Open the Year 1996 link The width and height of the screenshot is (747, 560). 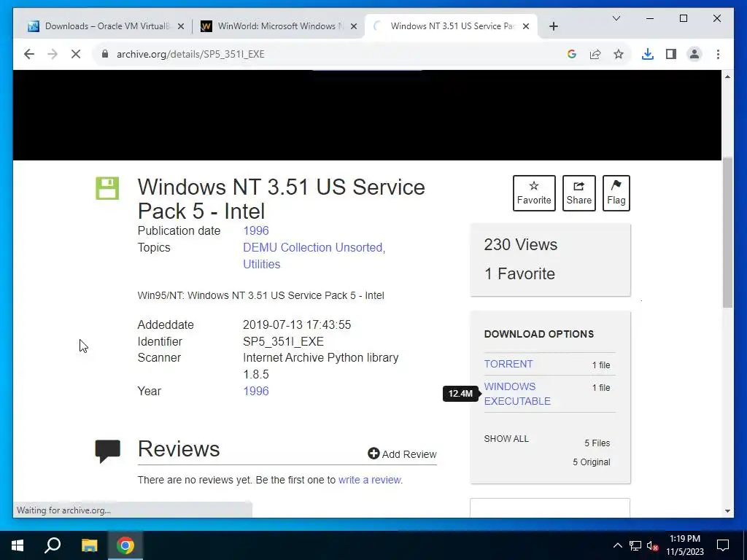coord(256,391)
